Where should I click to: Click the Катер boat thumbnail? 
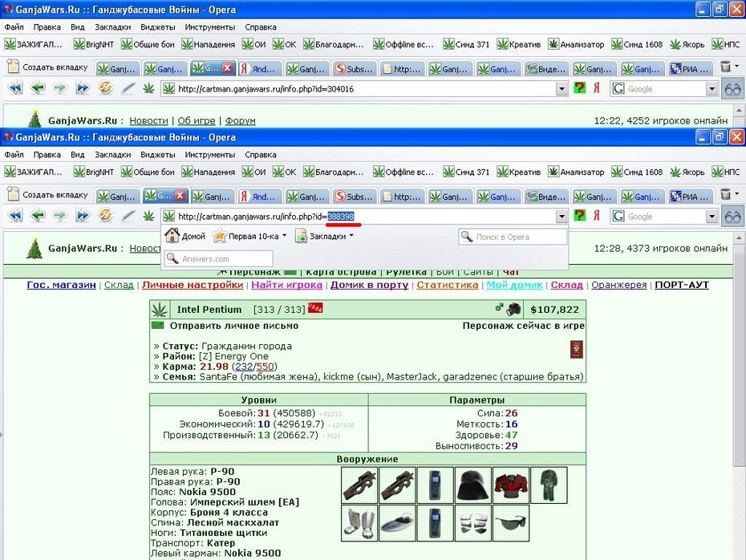[397, 523]
